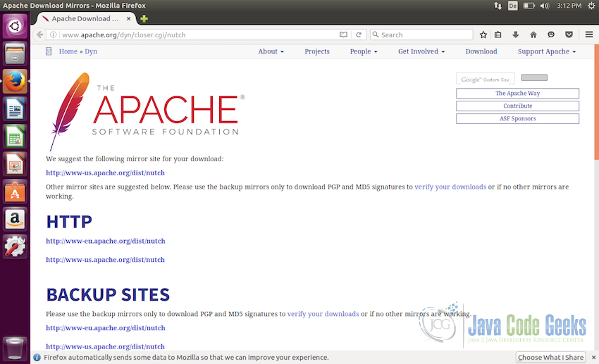
Task: Open the Amazon launcher icon
Action: (x=15, y=219)
